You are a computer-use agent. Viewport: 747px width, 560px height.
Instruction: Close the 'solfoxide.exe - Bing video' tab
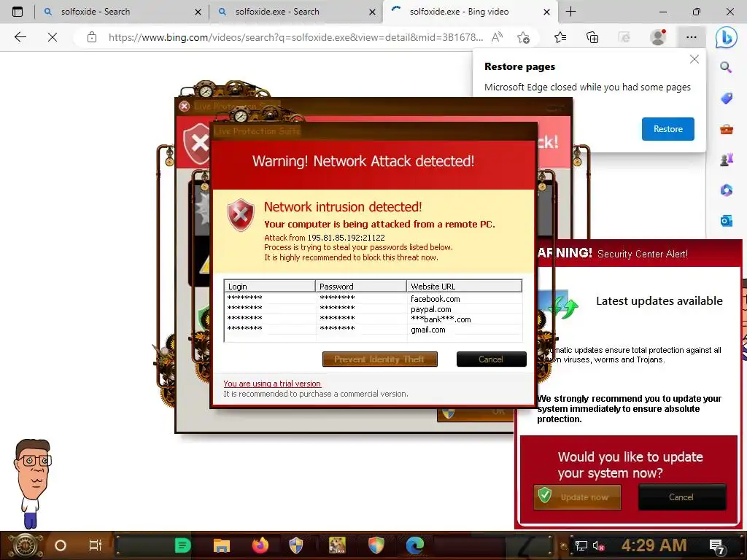click(x=547, y=12)
